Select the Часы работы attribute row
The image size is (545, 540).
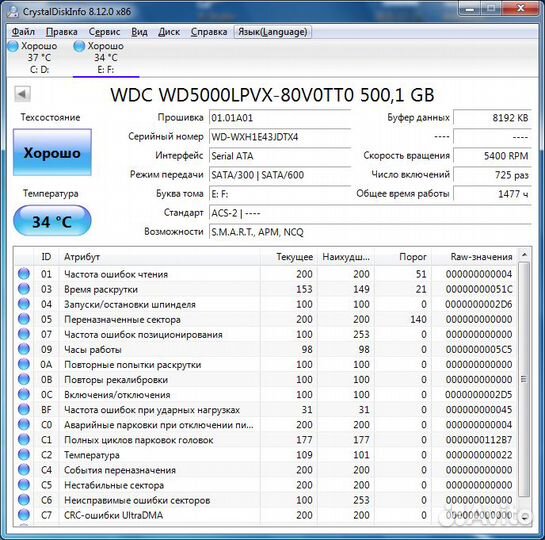(x=266, y=349)
